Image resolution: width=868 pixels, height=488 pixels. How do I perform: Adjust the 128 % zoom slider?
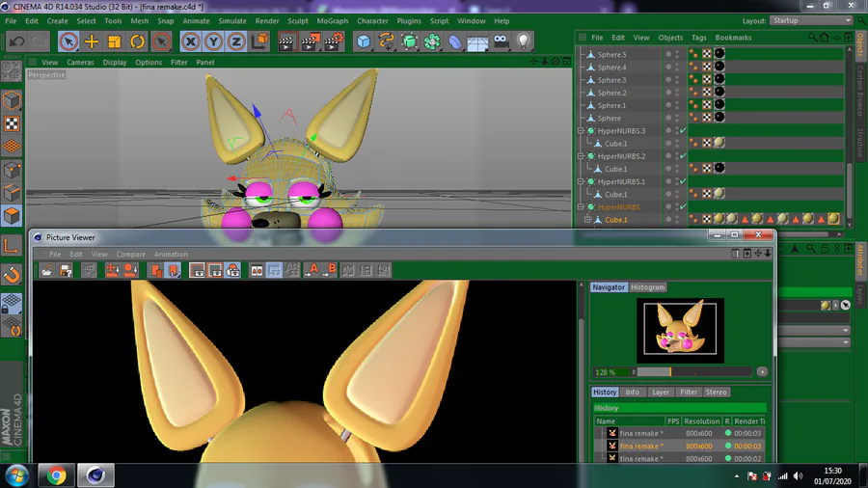(x=694, y=372)
